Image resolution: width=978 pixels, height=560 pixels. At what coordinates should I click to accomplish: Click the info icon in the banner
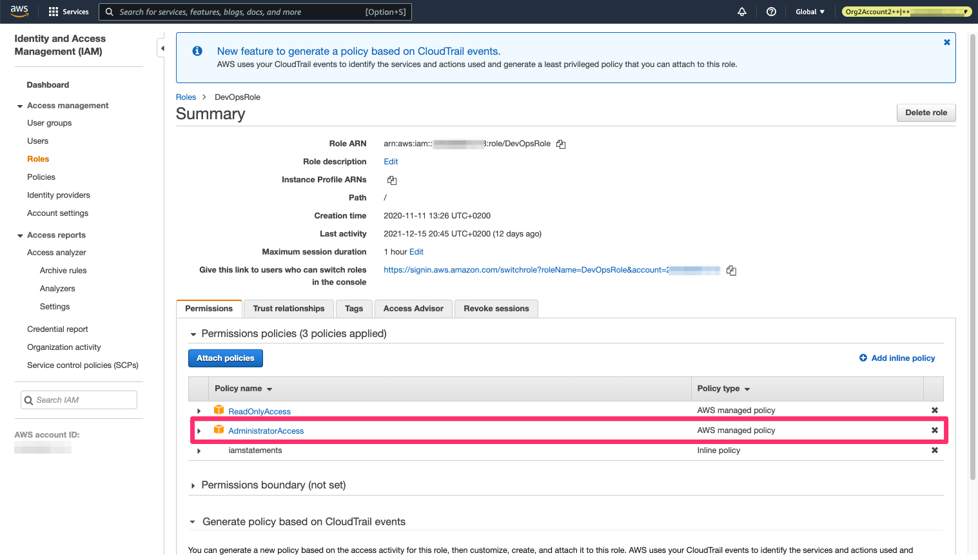click(x=197, y=51)
